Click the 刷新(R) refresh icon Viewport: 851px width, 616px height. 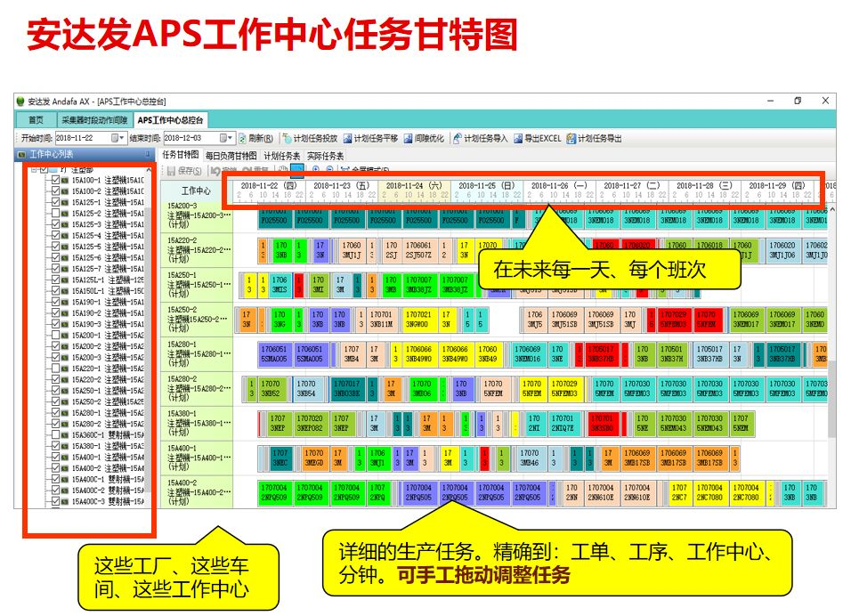click(243, 138)
